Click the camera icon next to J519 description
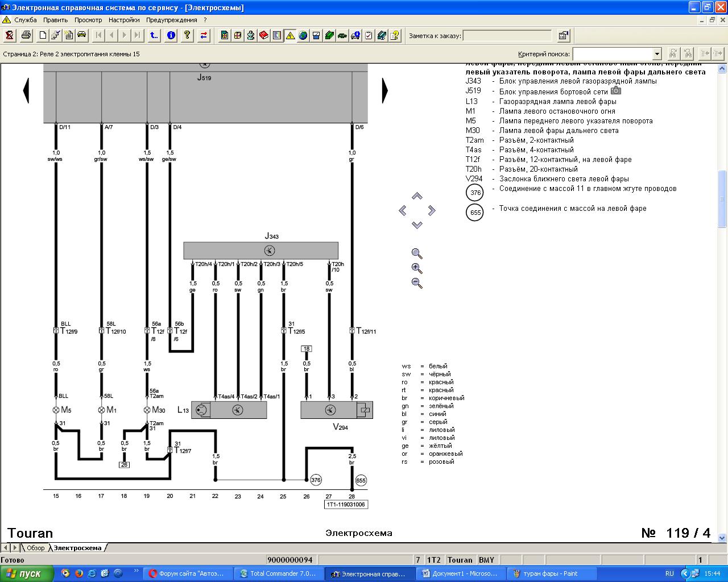The height and width of the screenshot is (582, 728). tap(616, 91)
